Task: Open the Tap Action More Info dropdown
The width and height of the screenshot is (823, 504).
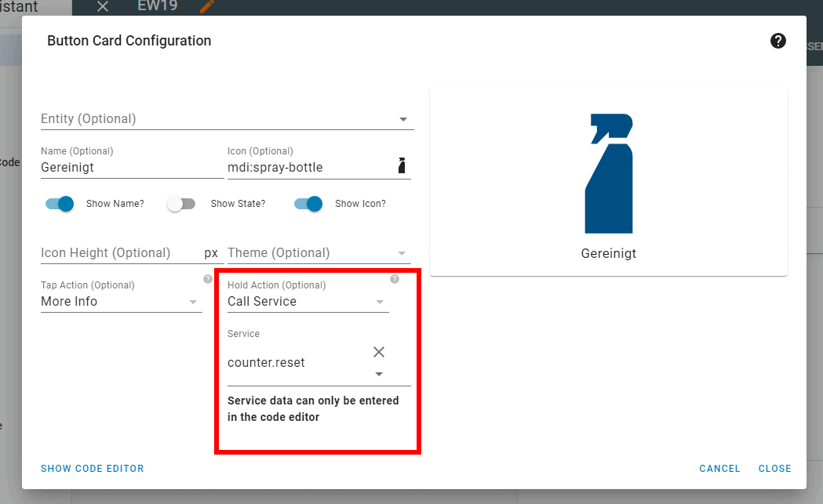Action: pos(193,302)
